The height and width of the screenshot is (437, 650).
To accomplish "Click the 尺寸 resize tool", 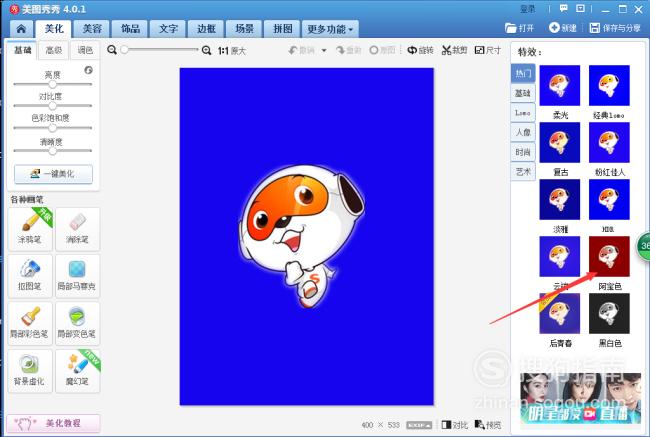I will point(488,50).
